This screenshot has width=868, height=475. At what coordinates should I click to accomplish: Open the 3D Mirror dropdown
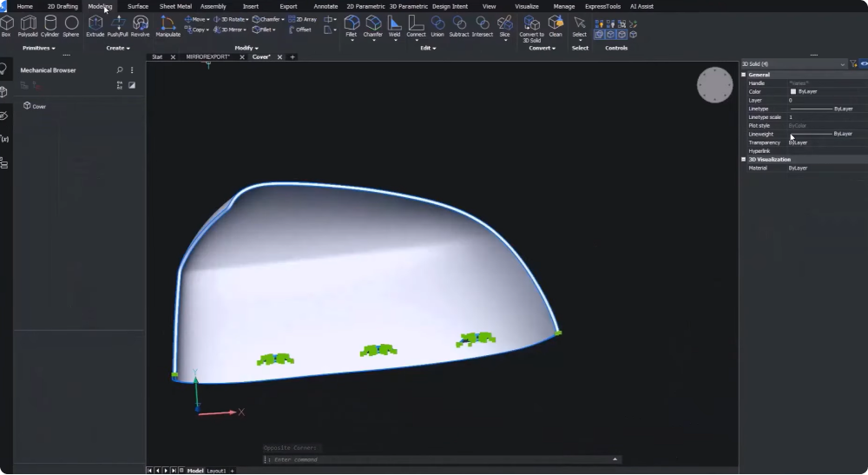pyautogui.click(x=244, y=30)
